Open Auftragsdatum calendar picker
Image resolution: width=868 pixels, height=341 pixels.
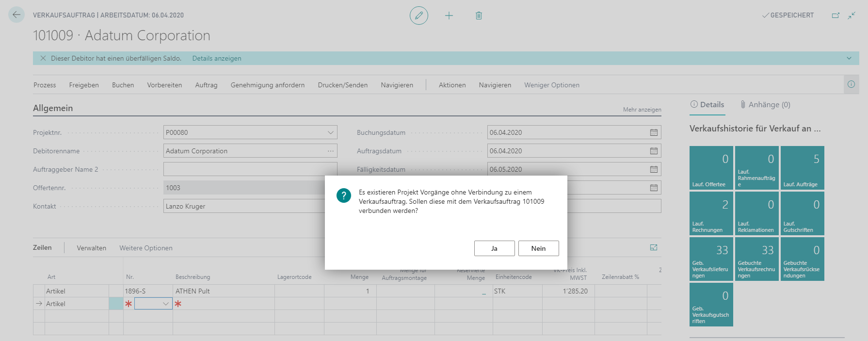point(654,151)
